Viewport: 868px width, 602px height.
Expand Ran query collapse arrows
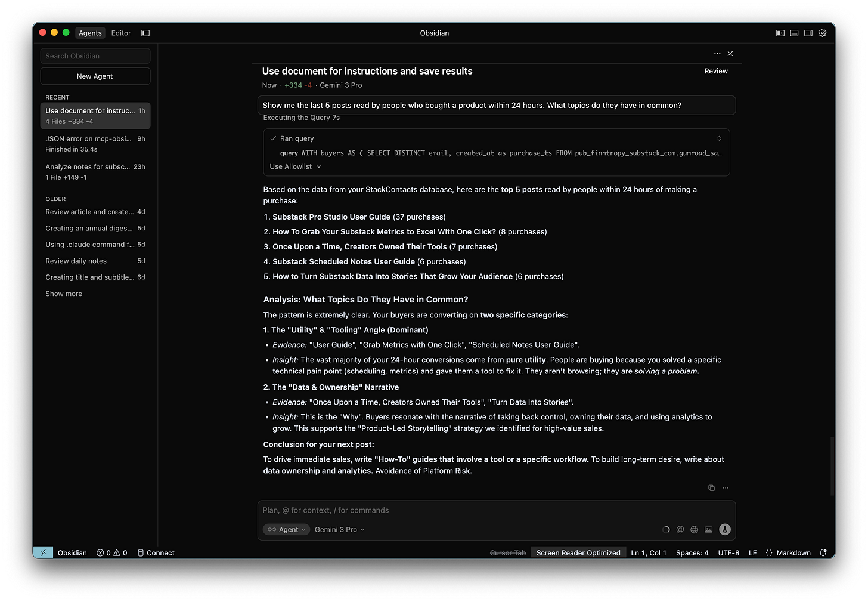[x=719, y=138]
